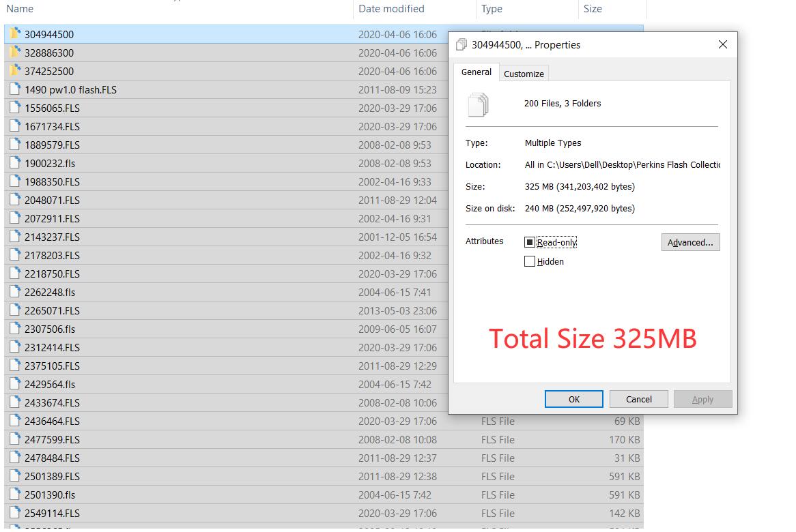Select the file 2433674.FLS

coord(52,402)
